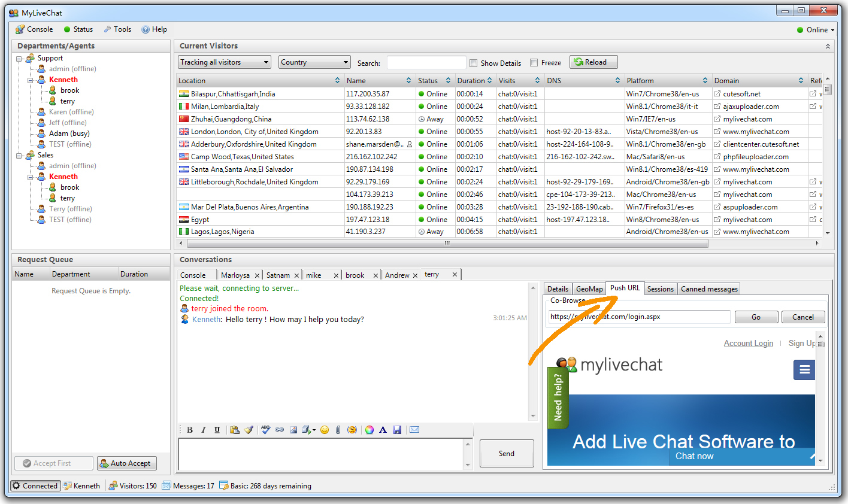Image resolution: width=848 pixels, height=504 pixels.
Task: Click the Basic: 268 days remaining entry
Action: click(x=265, y=486)
